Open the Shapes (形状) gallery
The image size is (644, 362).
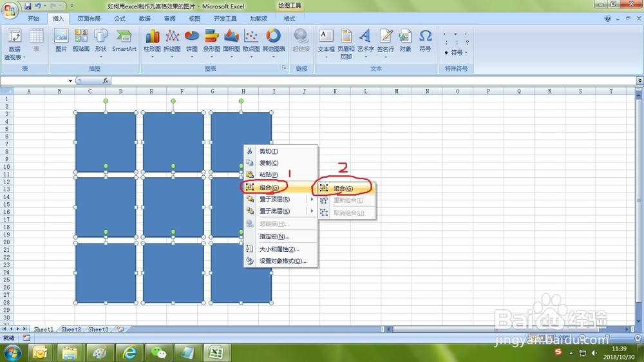tap(100, 43)
